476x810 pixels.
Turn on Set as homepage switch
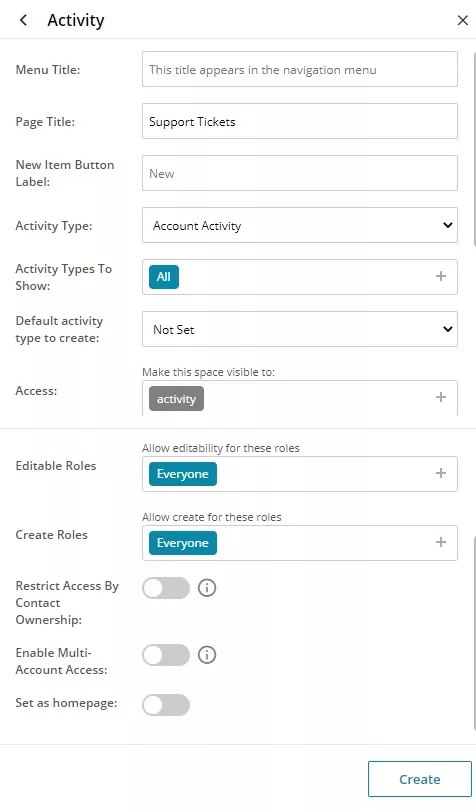coord(166,705)
